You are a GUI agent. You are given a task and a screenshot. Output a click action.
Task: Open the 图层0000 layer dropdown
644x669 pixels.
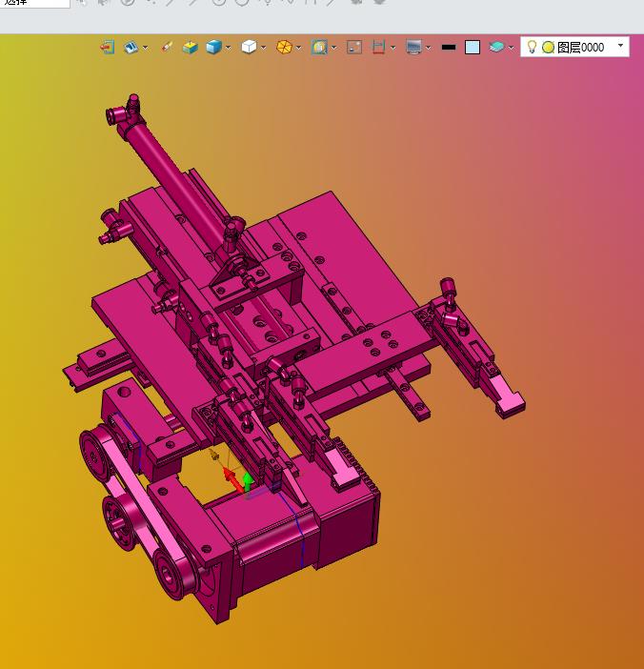(x=620, y=45)
